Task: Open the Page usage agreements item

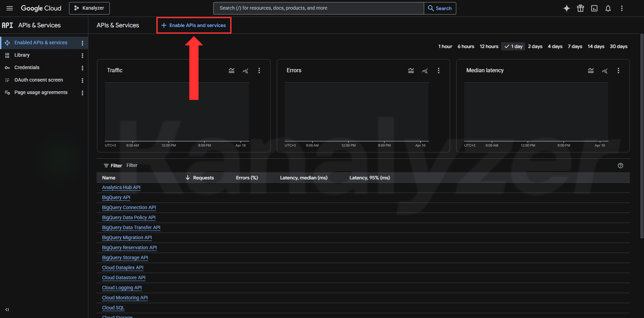Action: [x=41, y=93]
